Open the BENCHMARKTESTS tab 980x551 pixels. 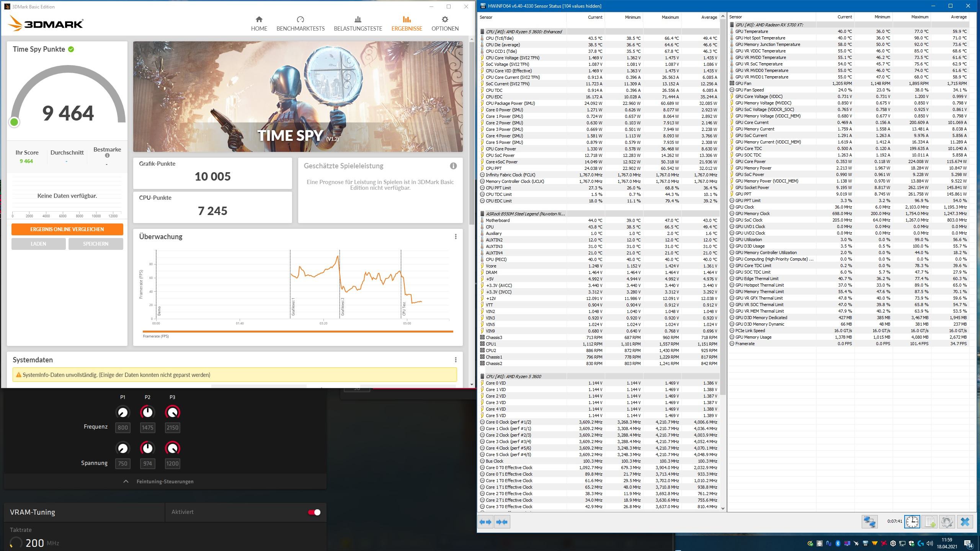301,24
